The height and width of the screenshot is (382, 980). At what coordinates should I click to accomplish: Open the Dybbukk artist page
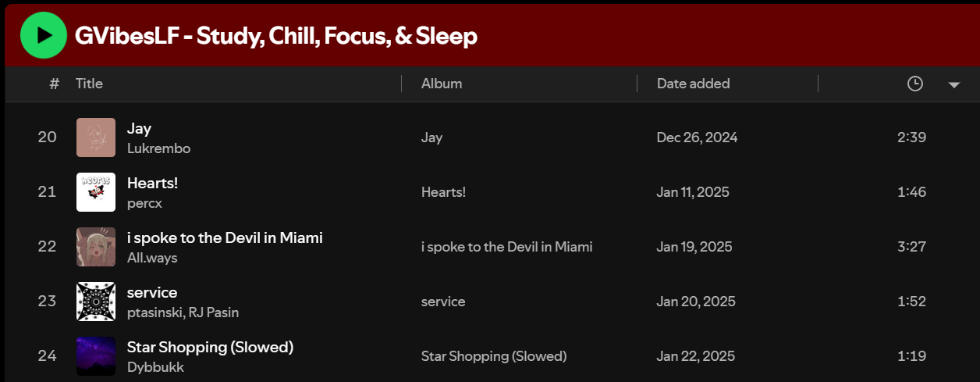pos(155,367)
